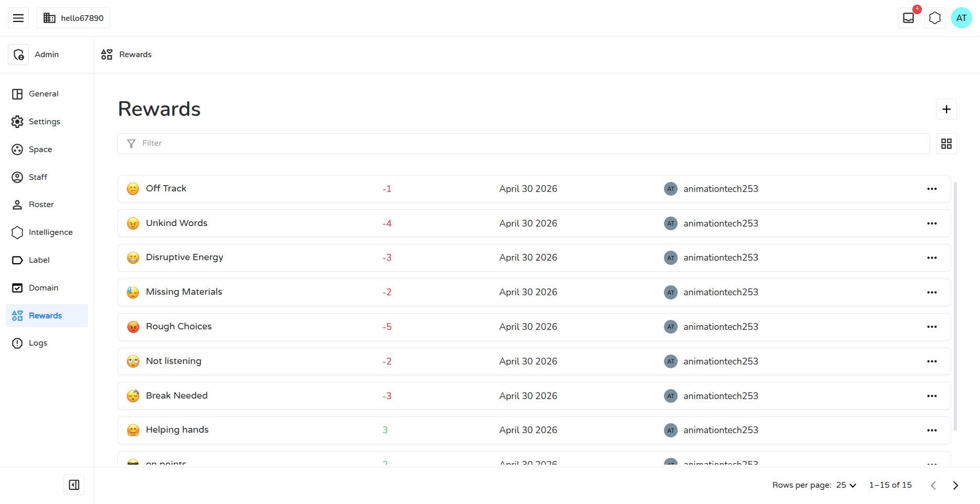Image resolution: width=980 pixels, height=504 pixels.
Task: Open General in sidebar
Action: (x=47, y=94)
